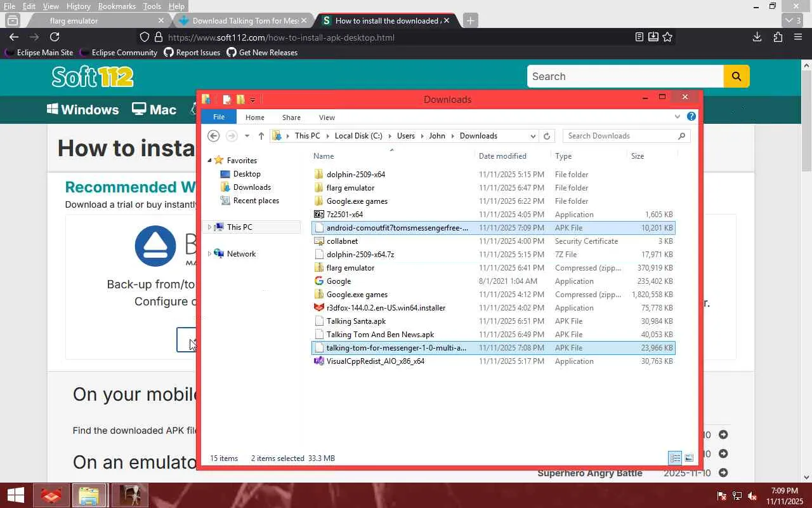Click the Soft112 Search input field
Screen dimensions: 812x508
point(625,76)
